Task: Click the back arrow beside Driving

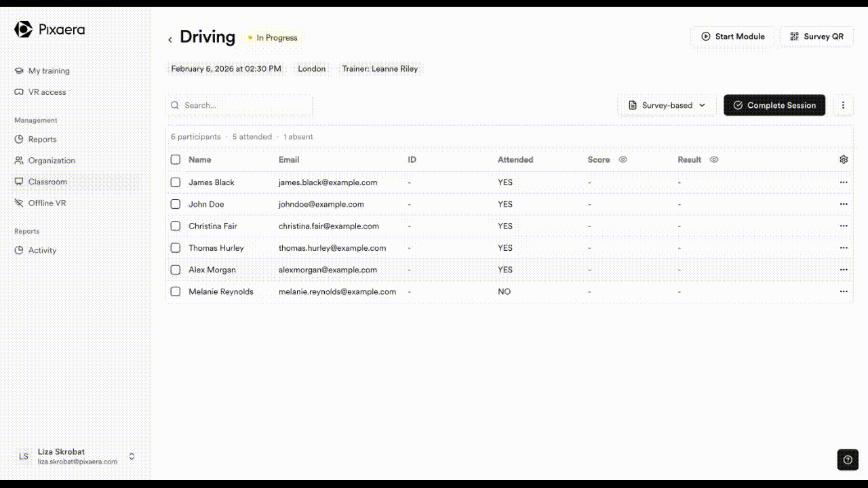Action: (170, 39)
